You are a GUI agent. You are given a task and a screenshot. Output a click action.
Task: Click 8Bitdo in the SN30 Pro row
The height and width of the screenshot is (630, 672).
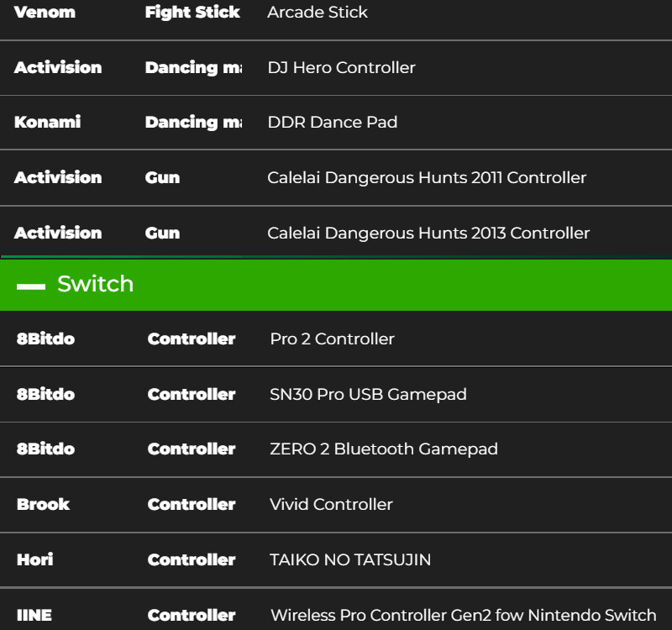tap(45, 394)
